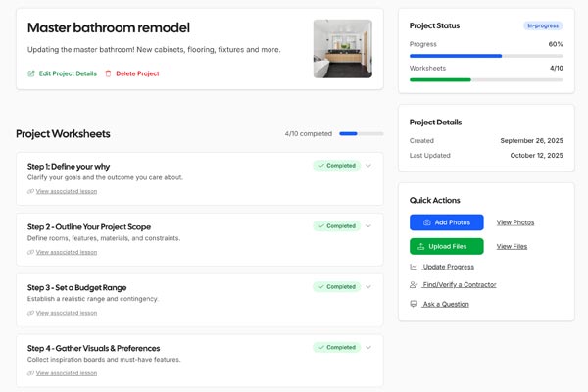588x392 pixels.
Task: View associated lesson for Step 3
Action: point(67,313)
